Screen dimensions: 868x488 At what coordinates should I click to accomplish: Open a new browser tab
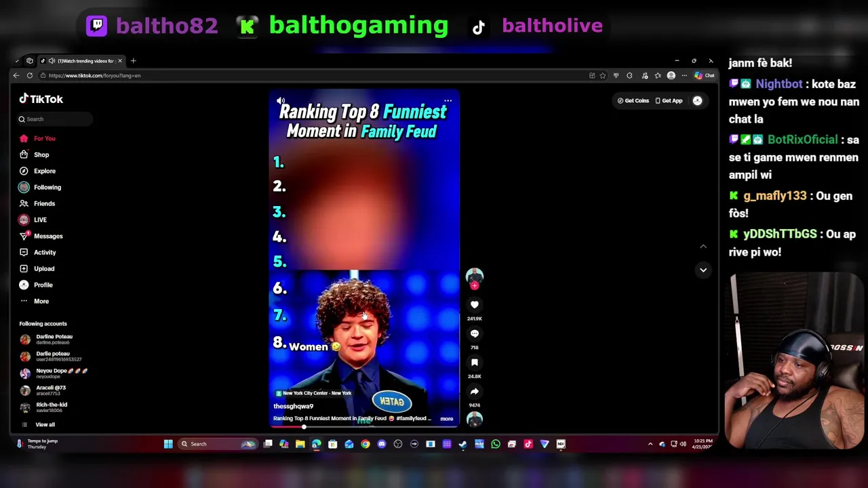pyautogui.click(x=133, y=61)
